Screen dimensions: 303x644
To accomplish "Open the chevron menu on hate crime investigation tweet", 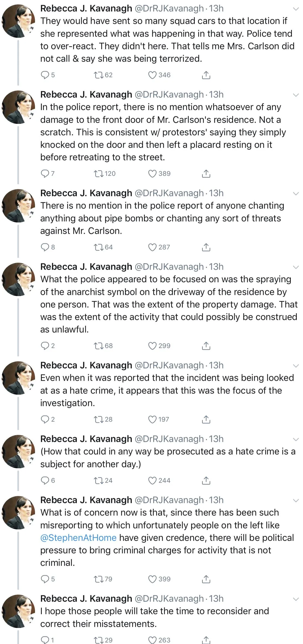I will click(x=296, y=366).
